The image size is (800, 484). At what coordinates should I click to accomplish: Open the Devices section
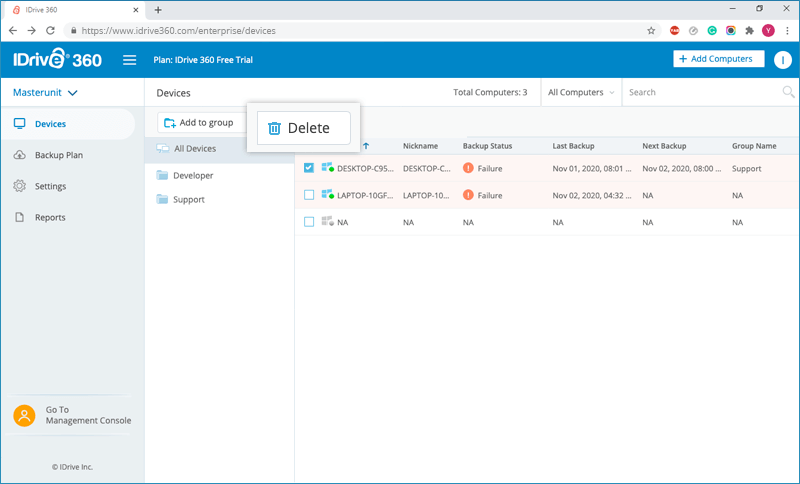pos(68,124)
